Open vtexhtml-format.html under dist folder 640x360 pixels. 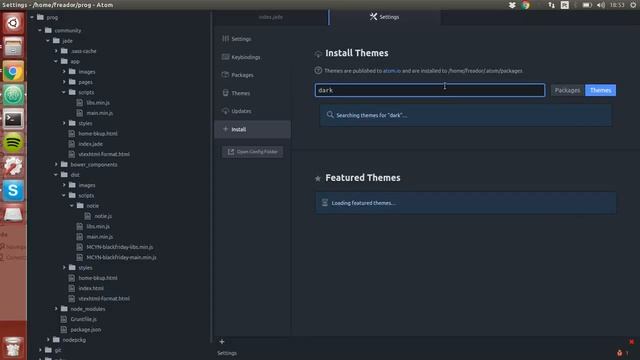click(104, 299)
